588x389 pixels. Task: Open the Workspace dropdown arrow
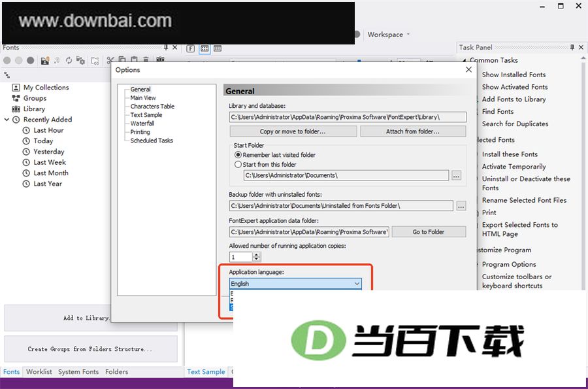pyautogui.click(x=408, y=34)
